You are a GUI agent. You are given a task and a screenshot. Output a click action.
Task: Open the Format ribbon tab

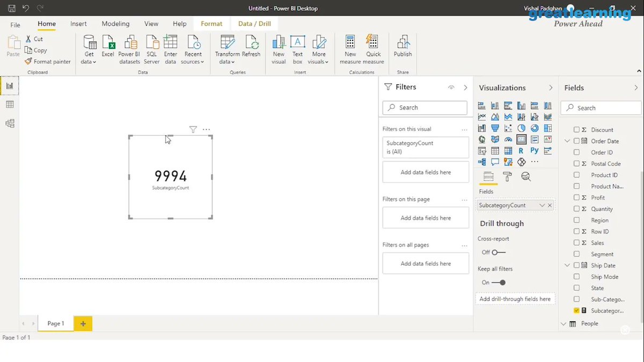[211, 24]
